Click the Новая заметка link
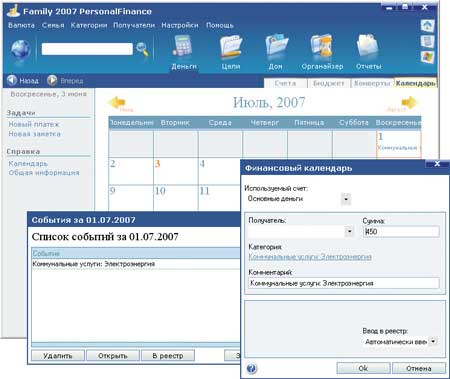 [35, 134]
